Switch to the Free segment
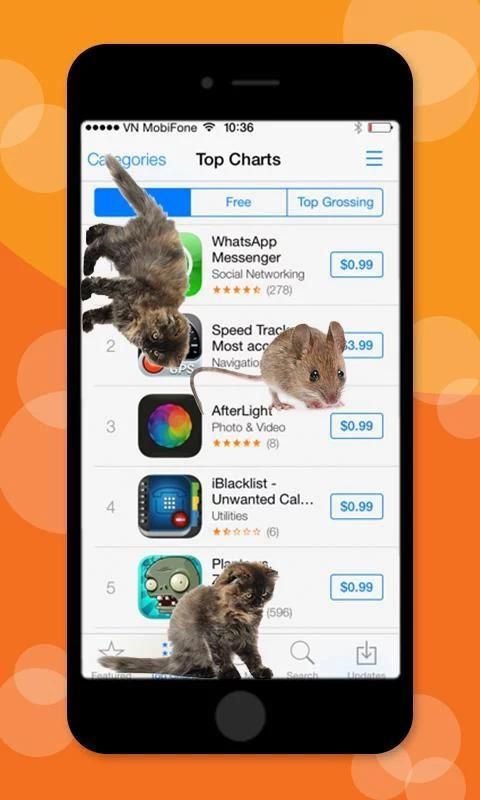This screenshot has width=480, height=800. click(x=238, y=203)
